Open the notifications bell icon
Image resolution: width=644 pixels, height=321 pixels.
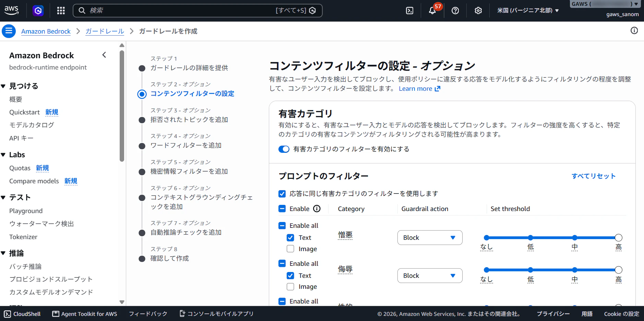pyautogui.click(x=432, y=11)
